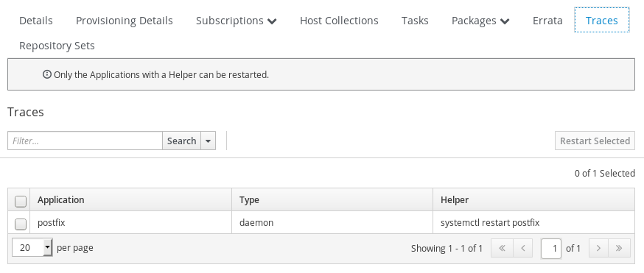Click the daemon type cell

pos(332,222)
